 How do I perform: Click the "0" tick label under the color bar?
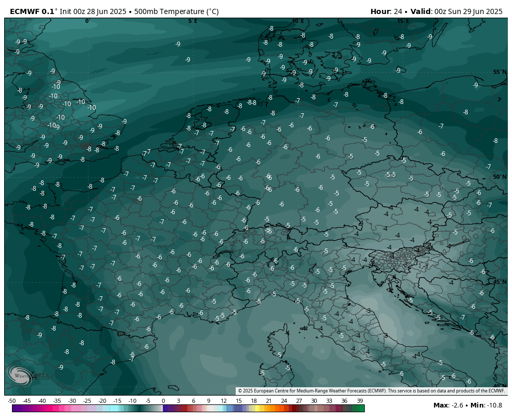[163, 401]
